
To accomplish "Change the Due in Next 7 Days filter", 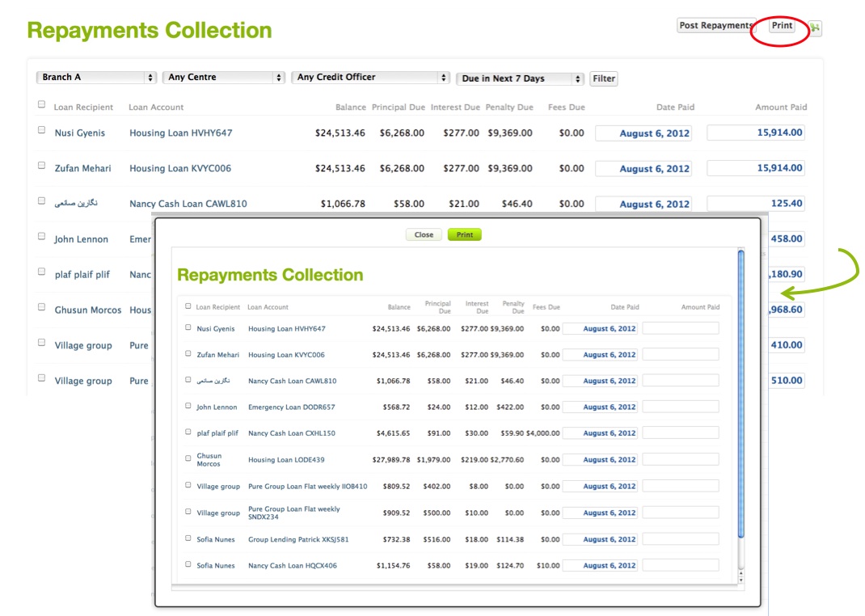I will click(520, 78).
